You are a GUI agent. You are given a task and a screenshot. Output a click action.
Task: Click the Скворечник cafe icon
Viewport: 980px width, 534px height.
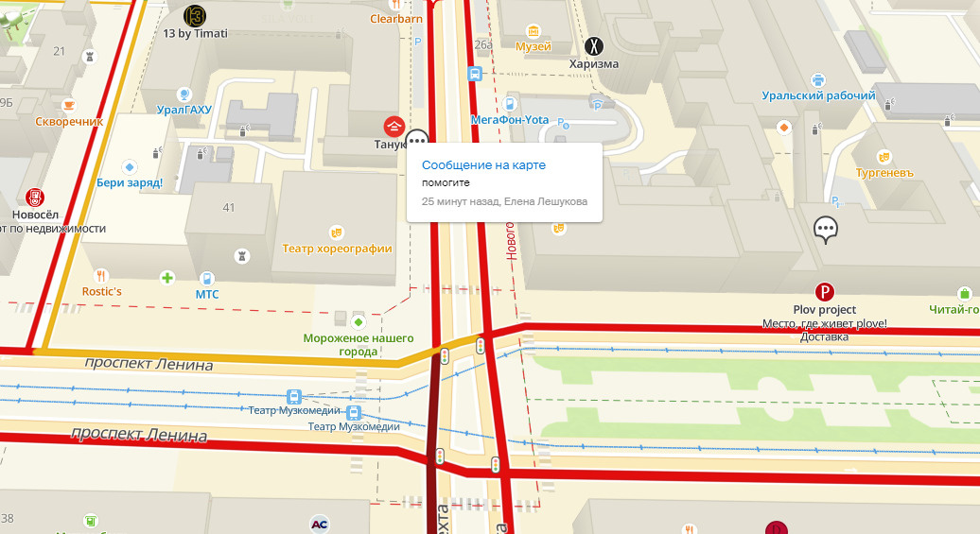[69, 105]
